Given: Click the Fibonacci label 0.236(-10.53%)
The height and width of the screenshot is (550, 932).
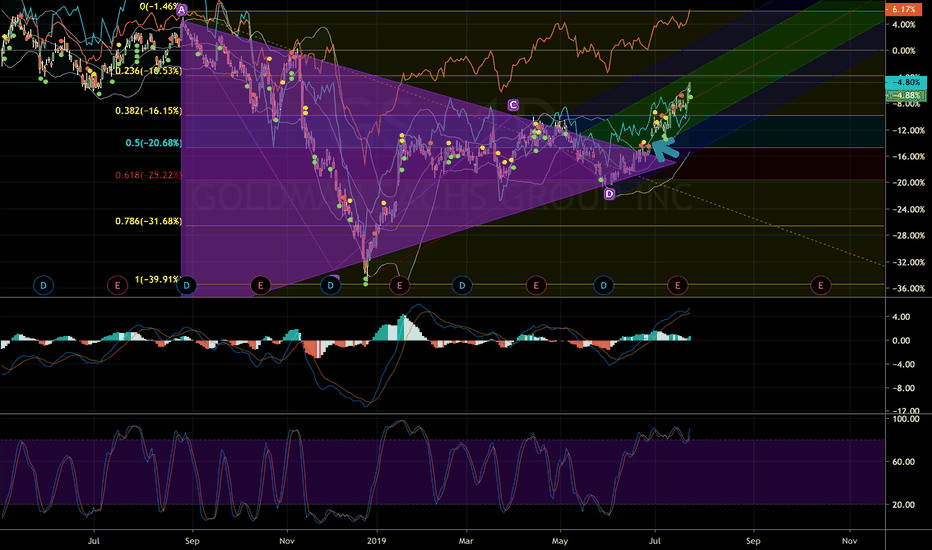Looking at the screenshot, I should click(148, 71).
